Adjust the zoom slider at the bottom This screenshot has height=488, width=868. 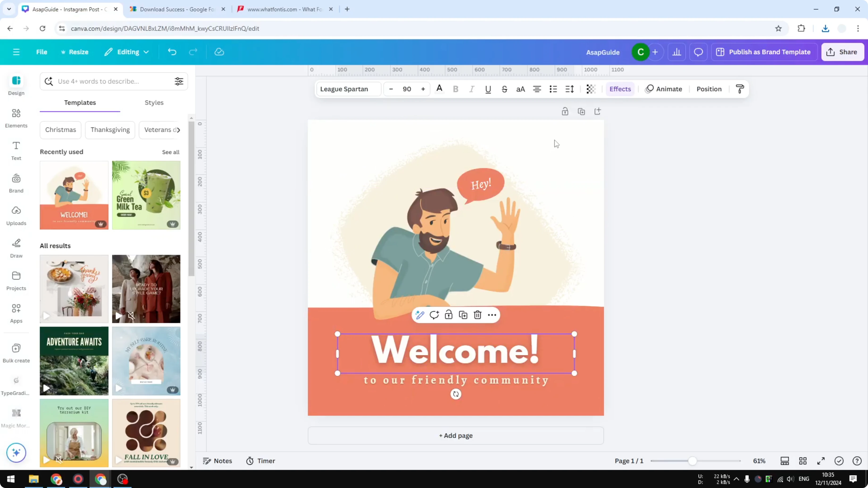pos(693,461)
